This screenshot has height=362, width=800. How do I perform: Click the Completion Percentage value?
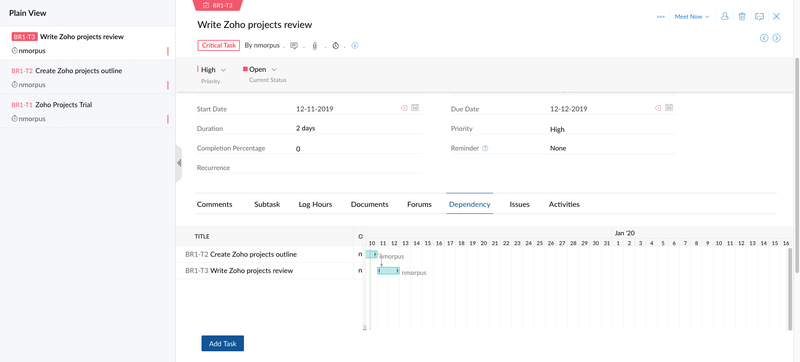tap(298, 149)
